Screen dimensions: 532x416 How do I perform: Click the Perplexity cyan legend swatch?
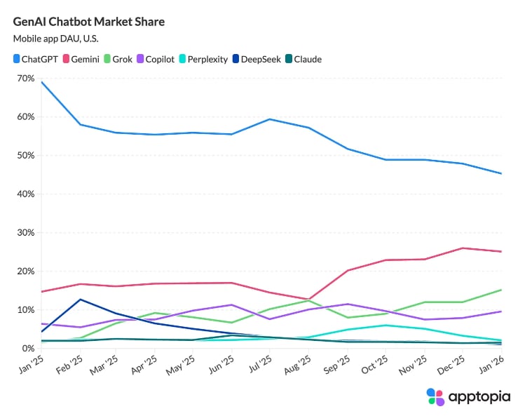pos(181,59)
